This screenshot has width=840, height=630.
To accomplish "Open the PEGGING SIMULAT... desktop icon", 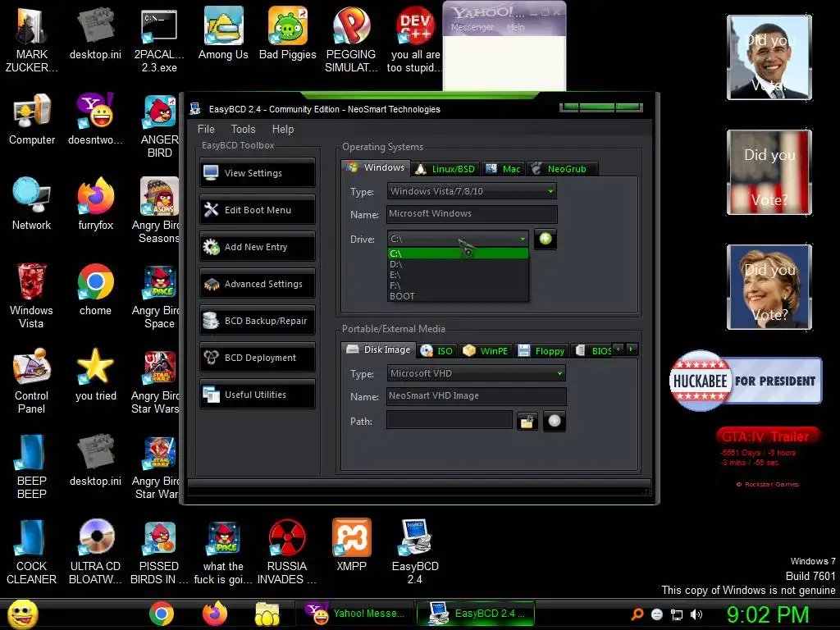I will click(351, 39).
